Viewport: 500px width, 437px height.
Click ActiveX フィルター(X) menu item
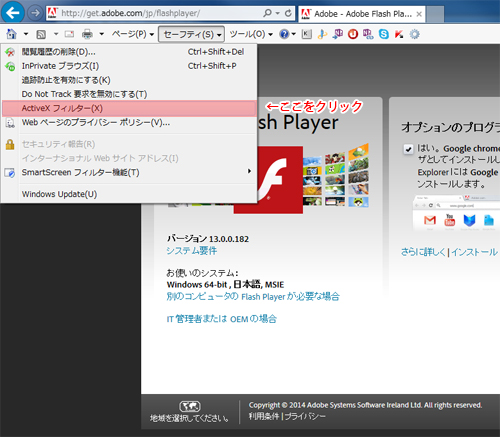[129, 108]
